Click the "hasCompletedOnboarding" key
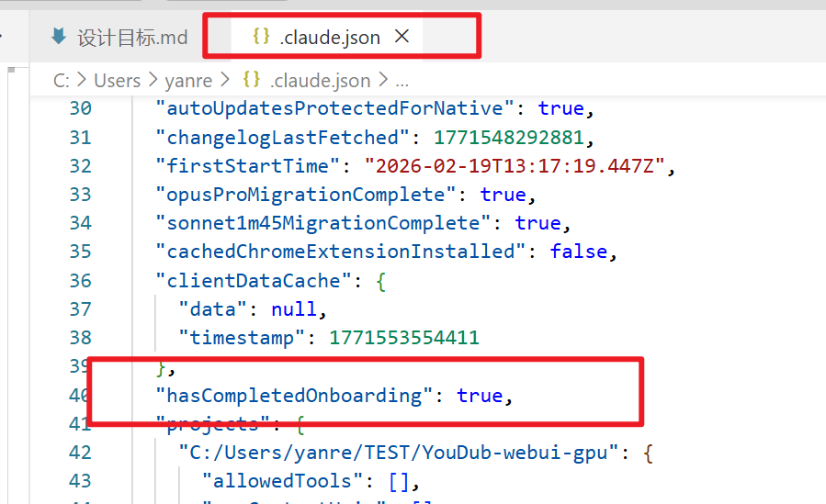The width and height of the screenshot is (826, 504). point(294,395)
